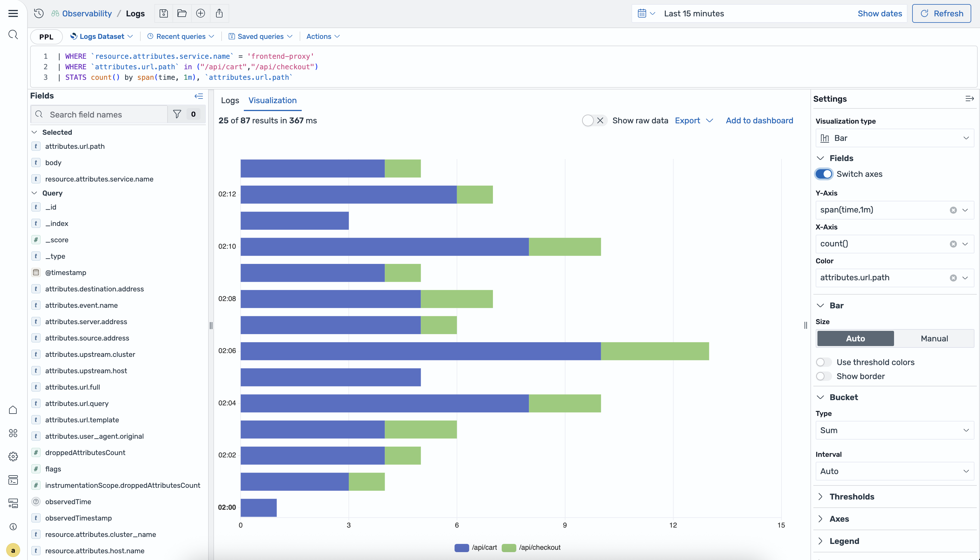Click the /api/checkout legend color swatch
The width and height of the screenshot is (980, 560).
[508, 547]
